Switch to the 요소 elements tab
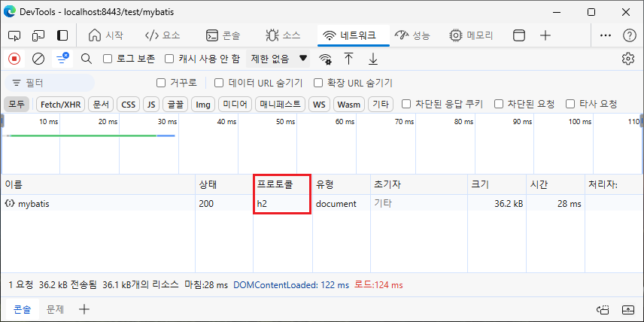The height and width of the screenshot is (322, 644). [163, 35]
